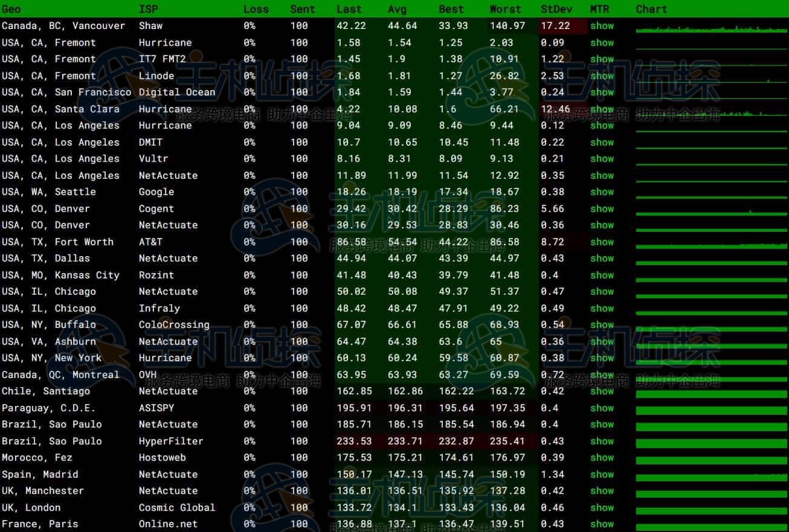Show MTR for Paris Online.net
The image size is (789, 532).
pos(602,524)
